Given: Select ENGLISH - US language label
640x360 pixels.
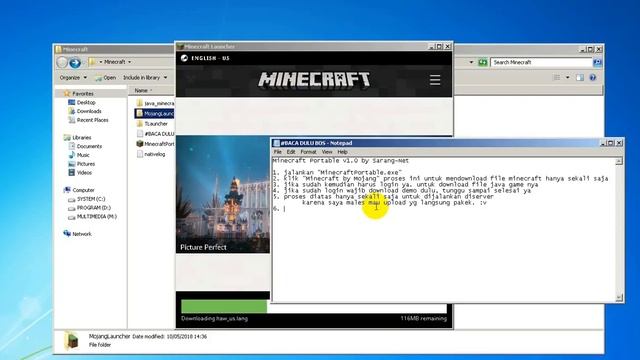Looking at the screenshot, I should (211, 58).
